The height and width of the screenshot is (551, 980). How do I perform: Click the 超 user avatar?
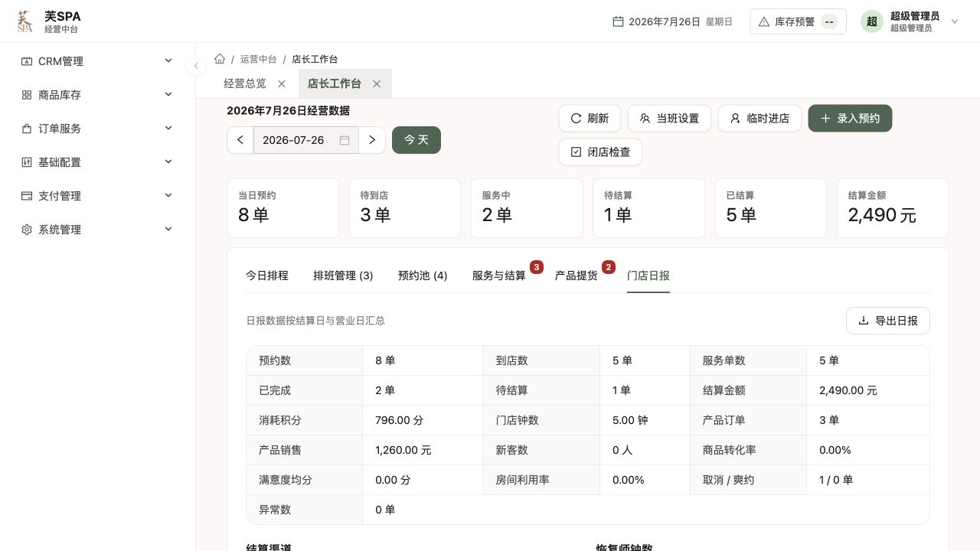click(872, 21)
